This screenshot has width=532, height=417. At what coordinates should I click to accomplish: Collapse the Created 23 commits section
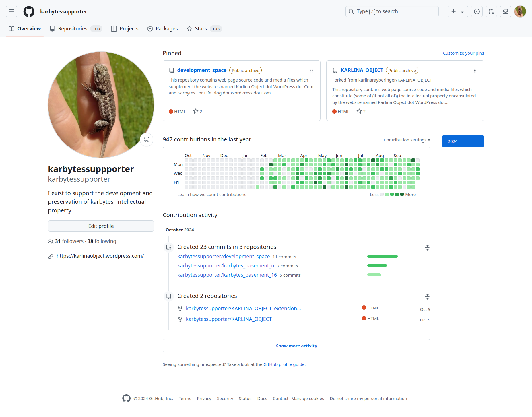[x=428, y=248]
